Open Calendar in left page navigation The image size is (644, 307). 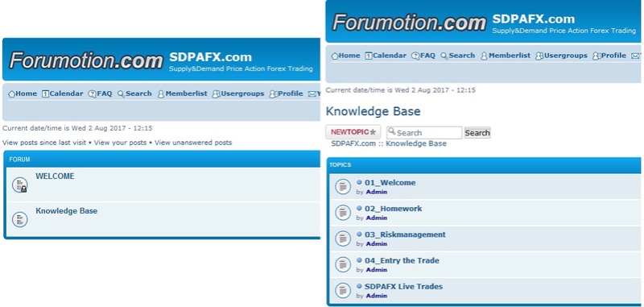(x=63, y=93)
